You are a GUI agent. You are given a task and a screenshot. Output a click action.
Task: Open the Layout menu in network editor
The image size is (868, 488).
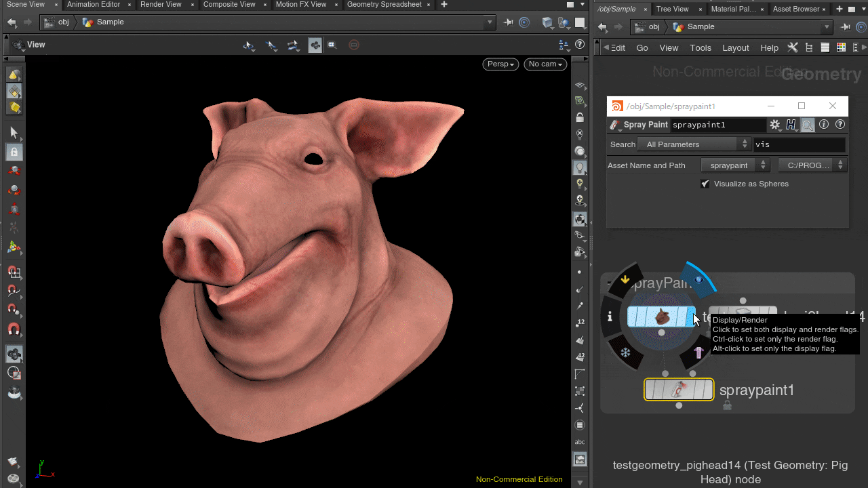pyautogui.click(x=735, y=47)
